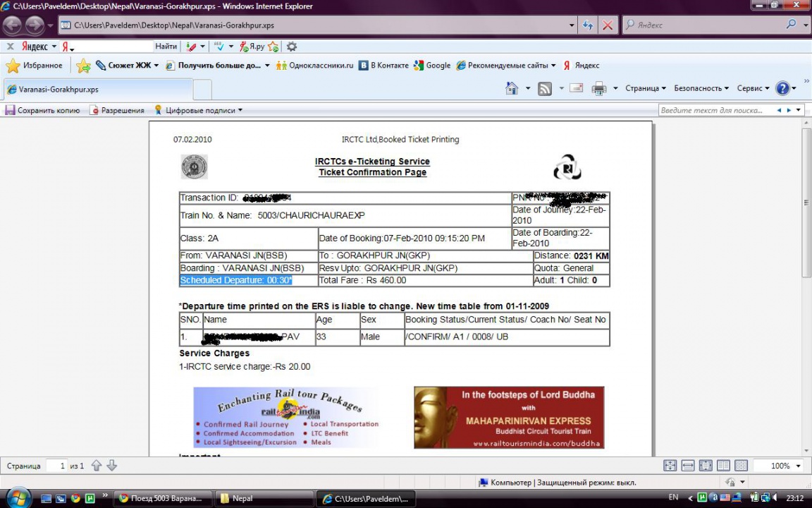Open the Одноклассники.ru favorites link
The image size is (812, 508).
314,66
